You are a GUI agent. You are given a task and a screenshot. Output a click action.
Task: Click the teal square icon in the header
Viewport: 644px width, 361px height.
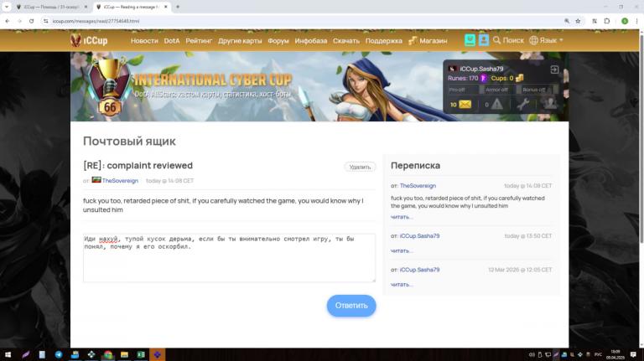[470, 40]
